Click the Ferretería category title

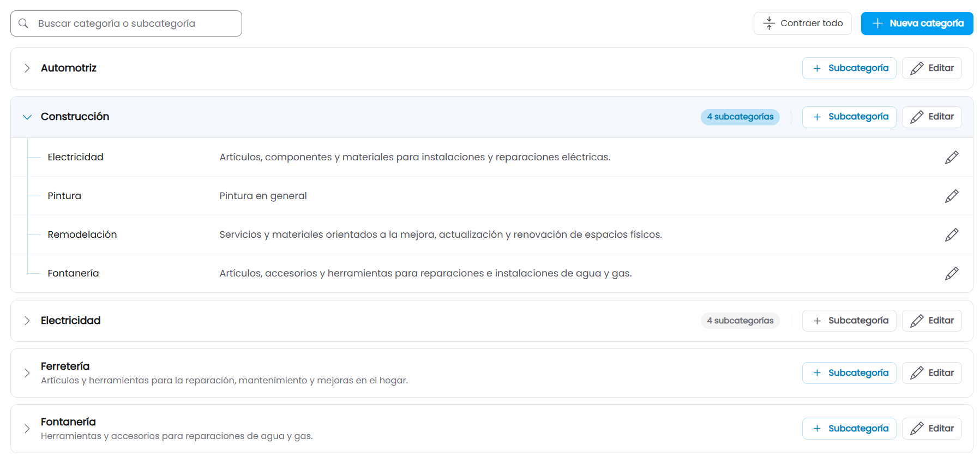coord(65,366)
